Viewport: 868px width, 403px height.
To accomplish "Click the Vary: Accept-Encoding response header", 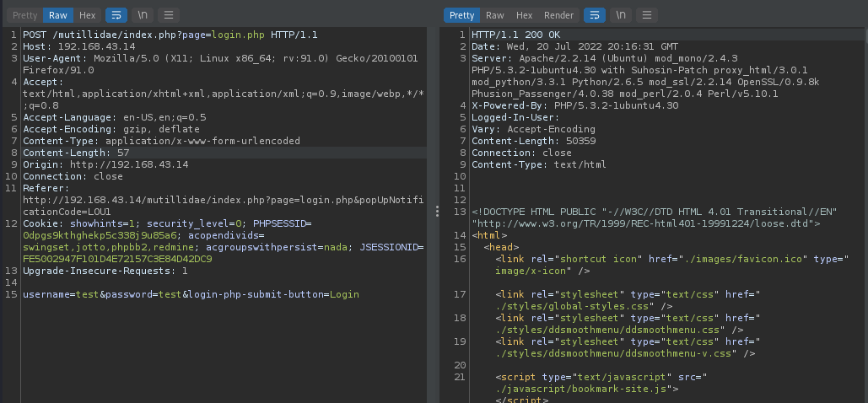I will point(533,129).
